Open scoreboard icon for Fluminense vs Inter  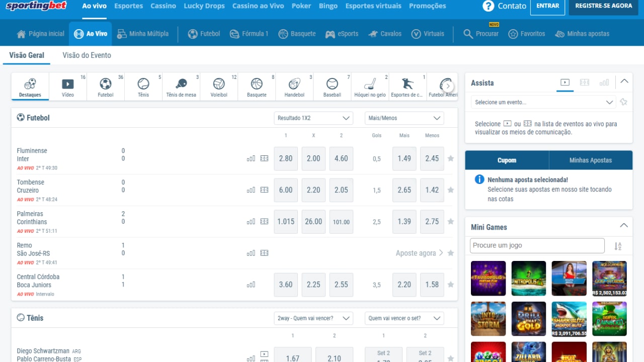264,158
